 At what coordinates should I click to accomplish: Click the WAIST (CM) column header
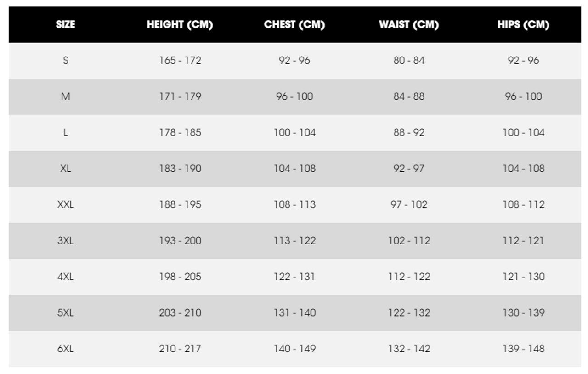pos(409,25)
